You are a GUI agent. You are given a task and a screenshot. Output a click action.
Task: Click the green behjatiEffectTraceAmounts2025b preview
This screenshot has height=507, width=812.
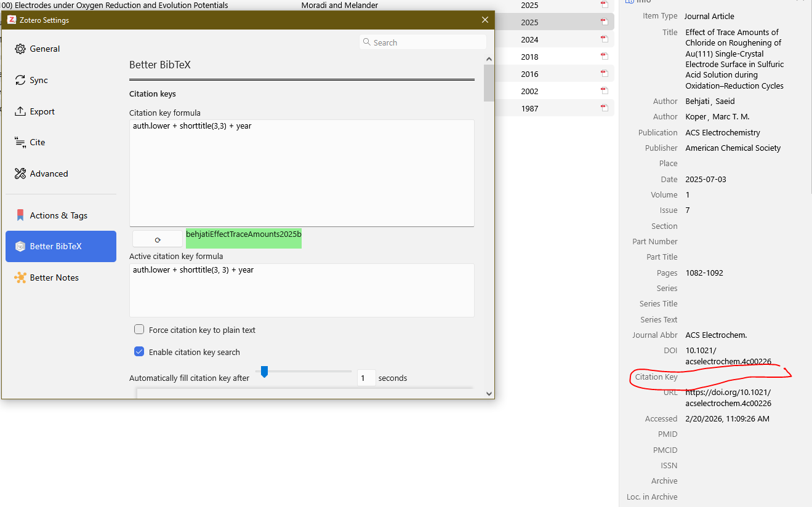click(244, 239)
